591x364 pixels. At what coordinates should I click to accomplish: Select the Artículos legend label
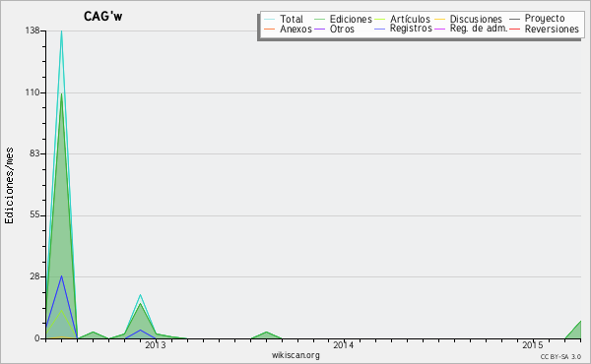(410, 19)
